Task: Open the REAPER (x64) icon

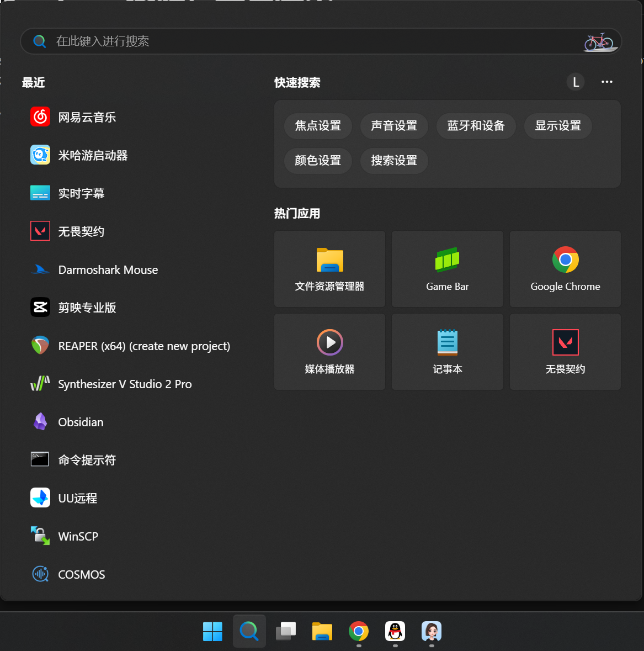Action: coord(40,346)
